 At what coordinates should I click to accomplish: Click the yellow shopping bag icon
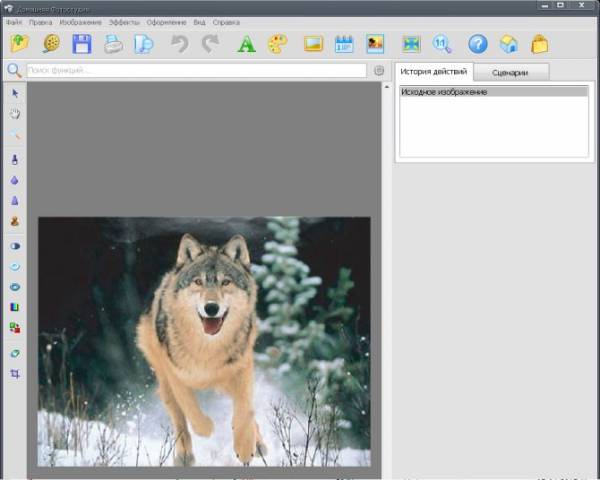point(540,44)
